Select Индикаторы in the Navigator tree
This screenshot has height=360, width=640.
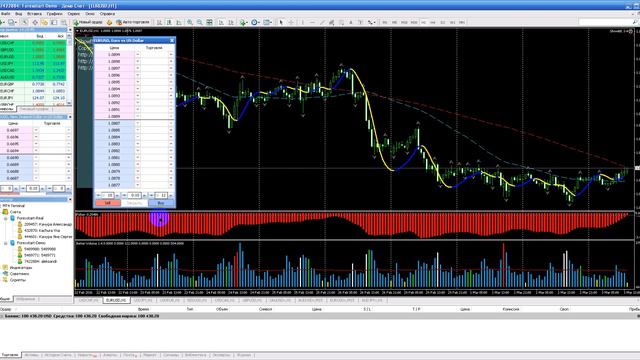[x=20, y=268]
